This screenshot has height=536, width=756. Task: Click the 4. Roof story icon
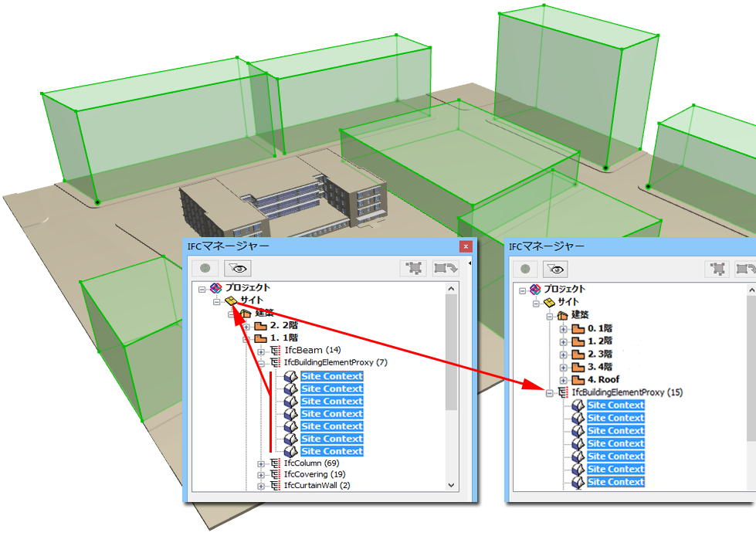tap(578, 380)
